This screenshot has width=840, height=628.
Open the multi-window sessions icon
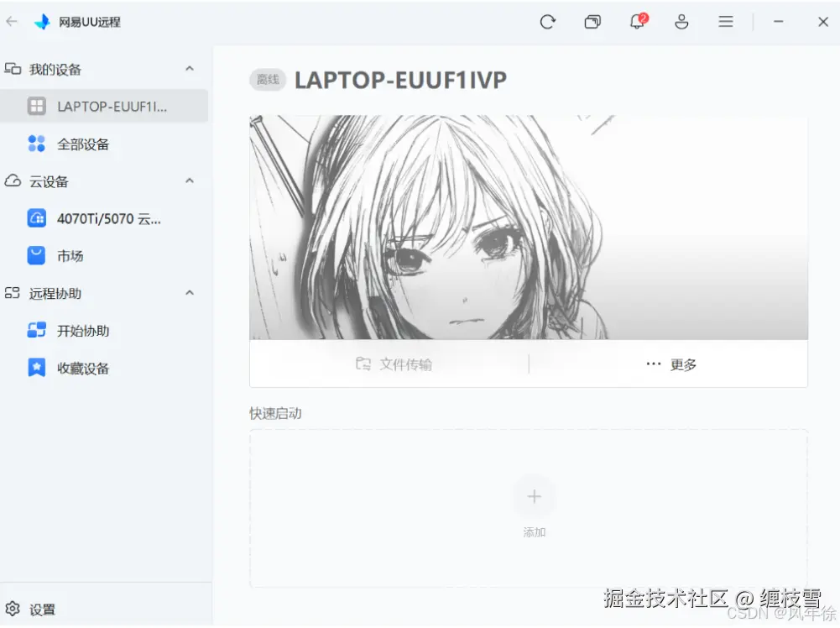[592, 22]
